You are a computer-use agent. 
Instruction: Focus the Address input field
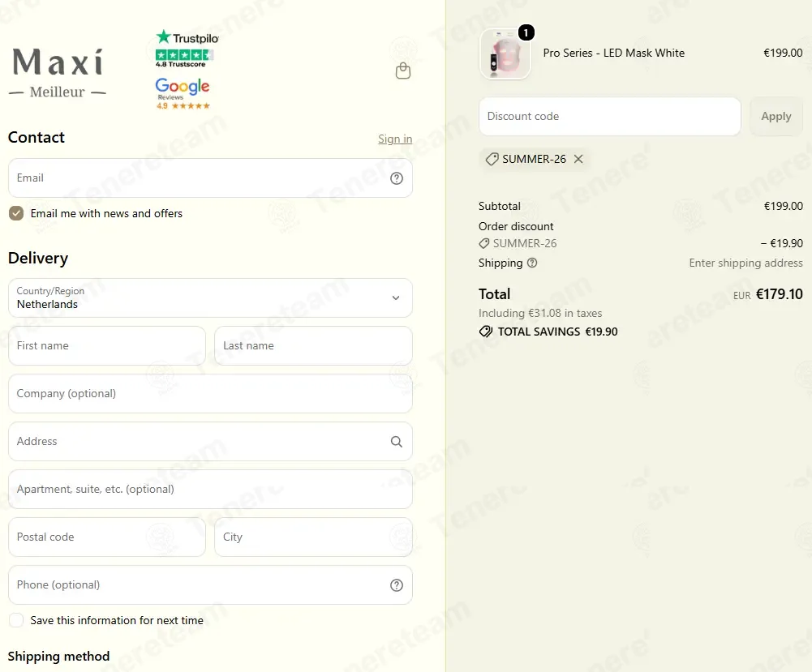click(x=210, y=441)
